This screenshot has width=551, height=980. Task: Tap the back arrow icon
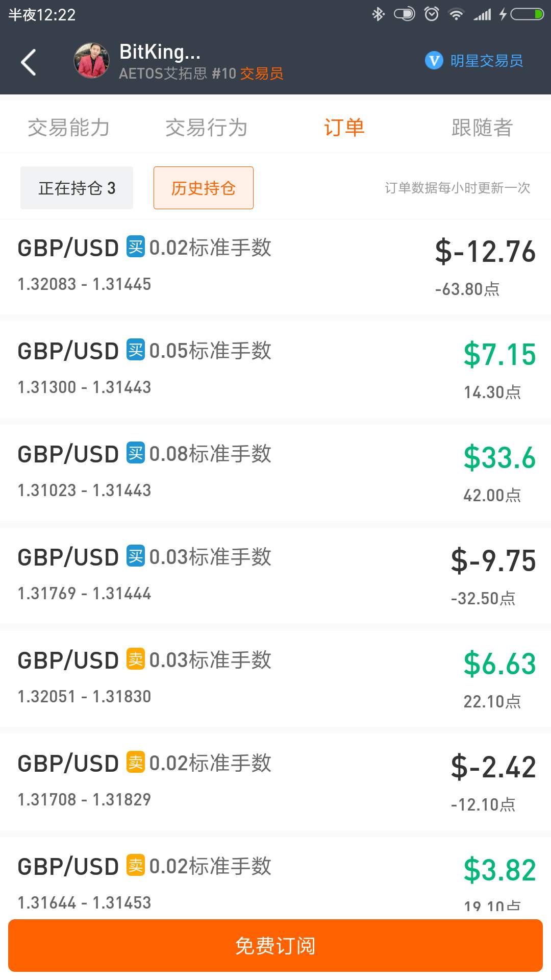tap(29, 62)
